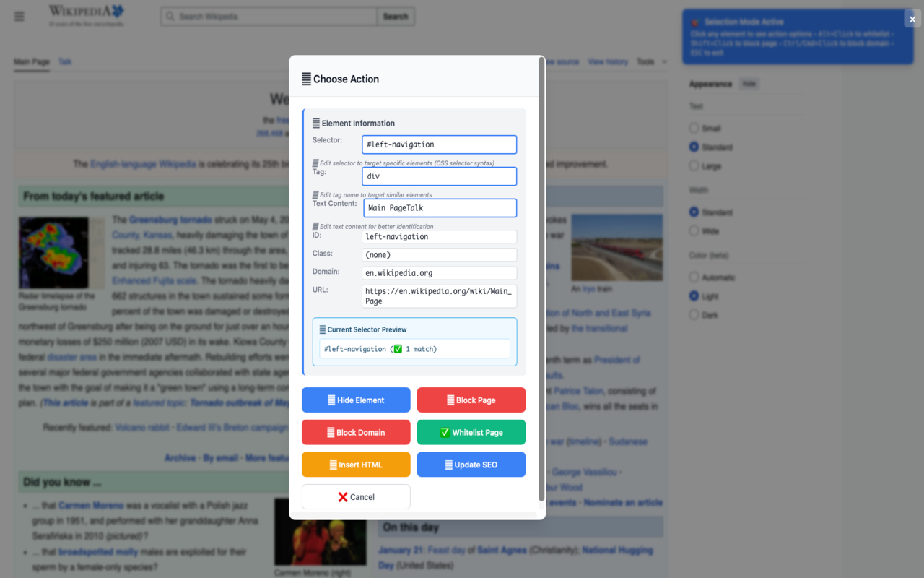Close the Selection Mode Active banner

pyautogui.click(x=912, y=20)
